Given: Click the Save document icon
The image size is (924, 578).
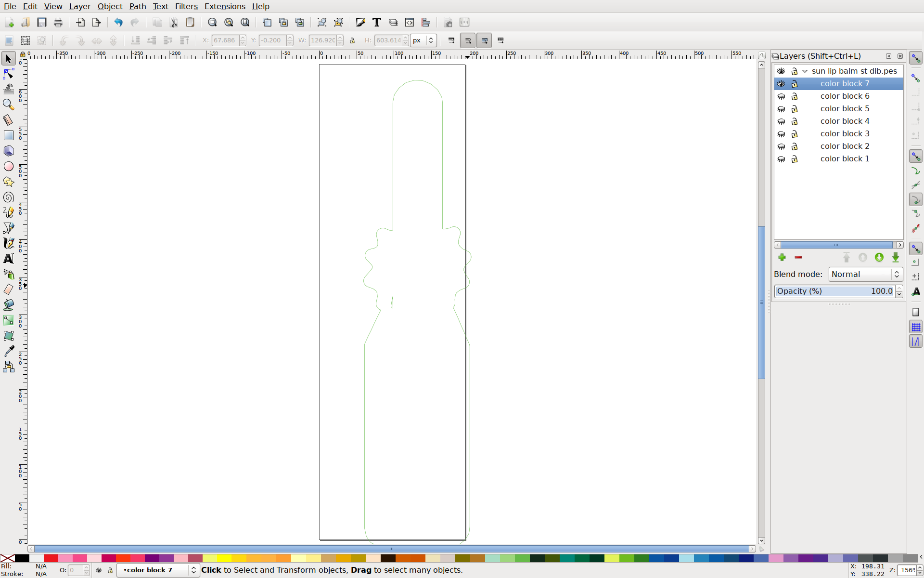Looking at the screenshot, I should coord(42,22).
